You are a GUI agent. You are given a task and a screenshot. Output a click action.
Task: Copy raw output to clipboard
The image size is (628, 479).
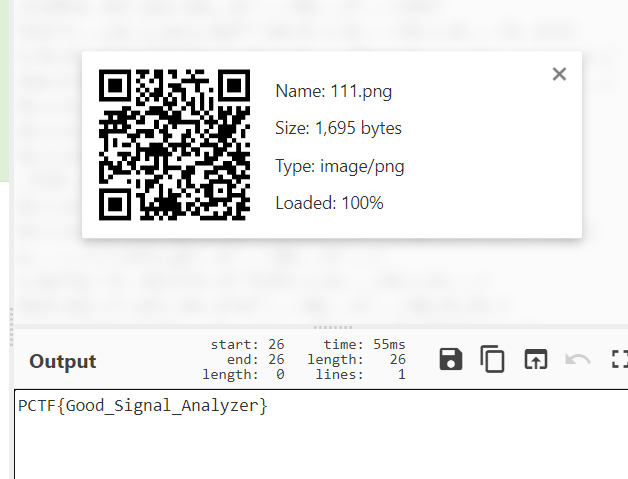(x=492, y=359)
